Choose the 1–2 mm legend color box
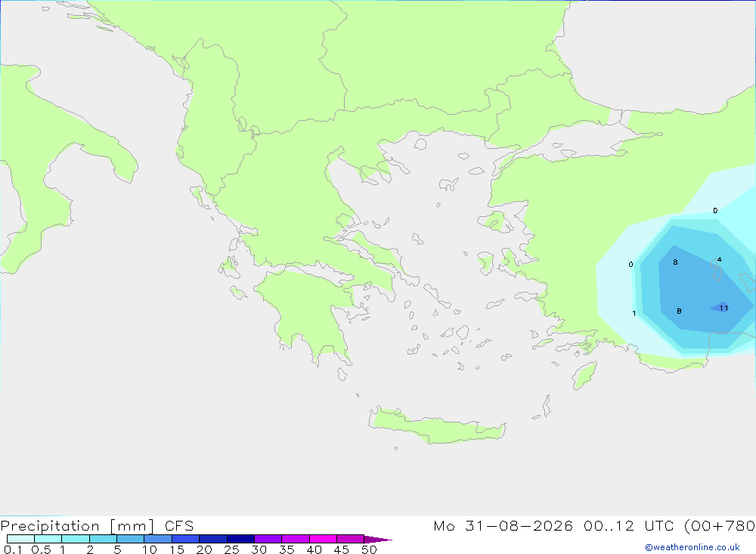 [76, 539]
